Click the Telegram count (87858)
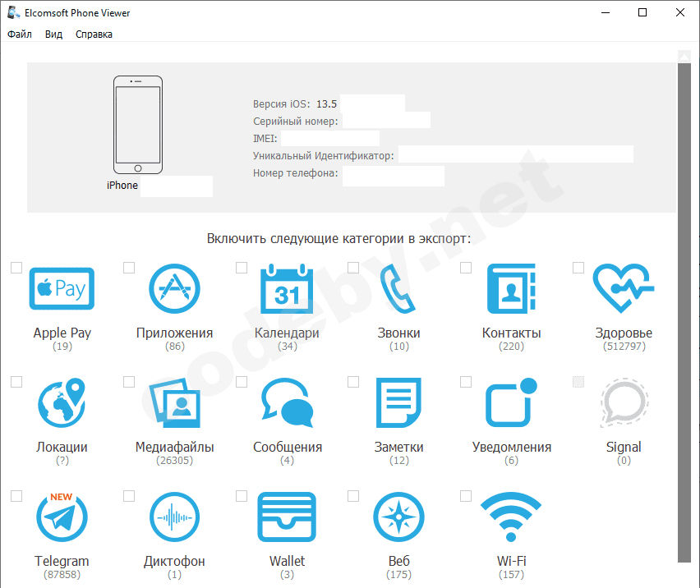The width and height of the screenshot is (700, 588). click(x=62, y=575)
